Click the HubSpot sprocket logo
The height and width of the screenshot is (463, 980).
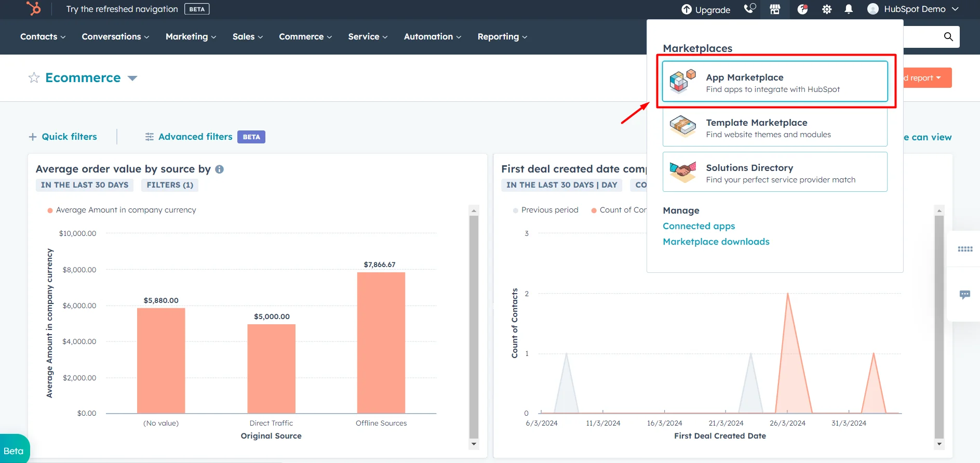click(34, 9)
